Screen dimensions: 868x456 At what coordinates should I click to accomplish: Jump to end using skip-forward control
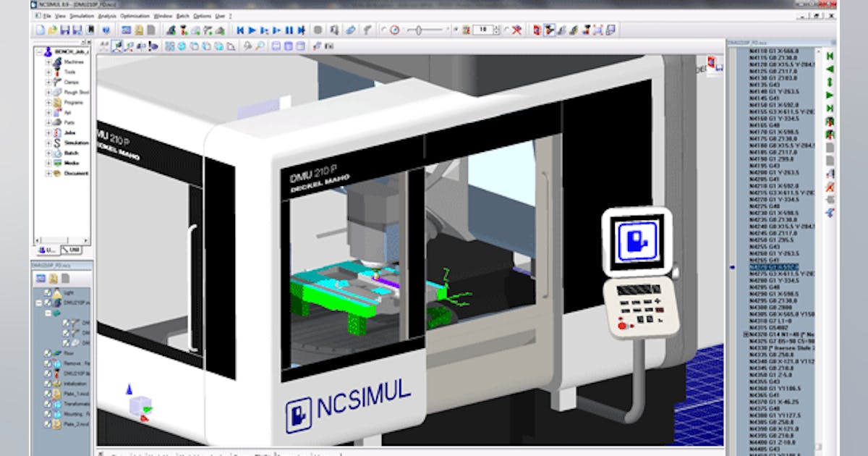click(x=302, y=29)
